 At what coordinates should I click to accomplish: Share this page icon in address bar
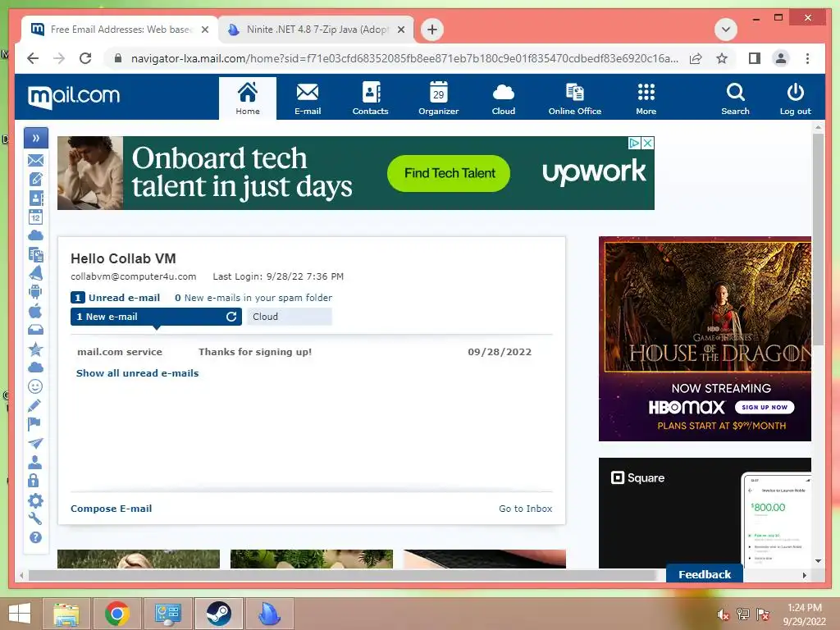coord(696,58)
